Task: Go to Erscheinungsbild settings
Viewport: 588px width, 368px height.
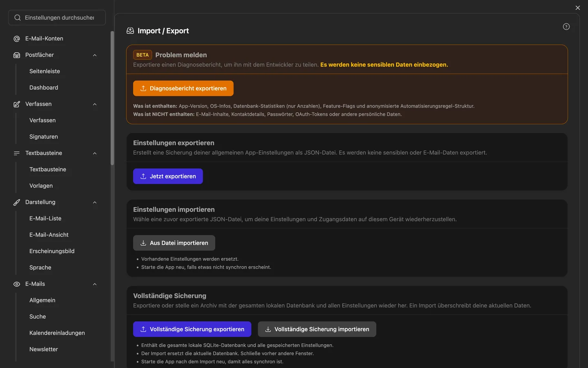Action: point(52,251)
